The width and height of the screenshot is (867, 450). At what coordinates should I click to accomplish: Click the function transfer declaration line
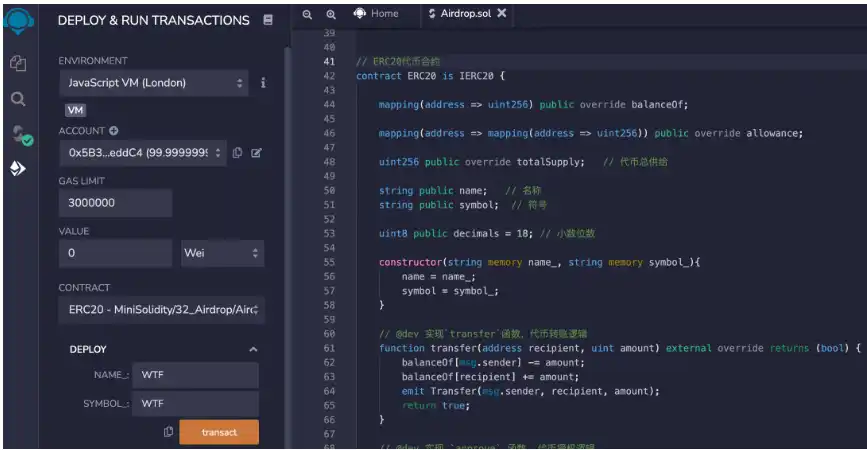pyautogui.click(x=620, y=348)
